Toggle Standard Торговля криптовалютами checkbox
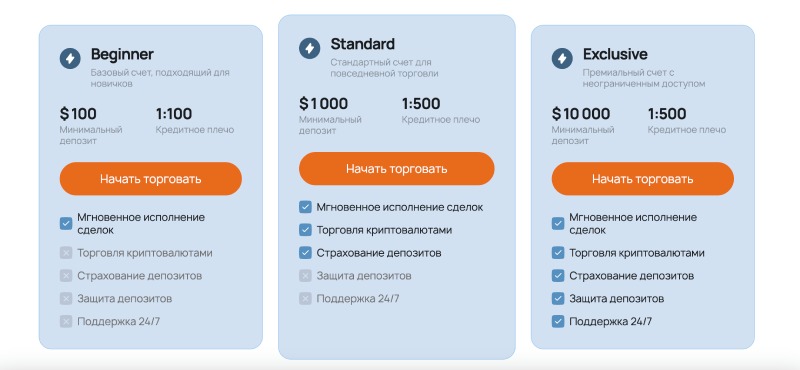This screenshot has height=370, width=800. click(x=305, y=230)
